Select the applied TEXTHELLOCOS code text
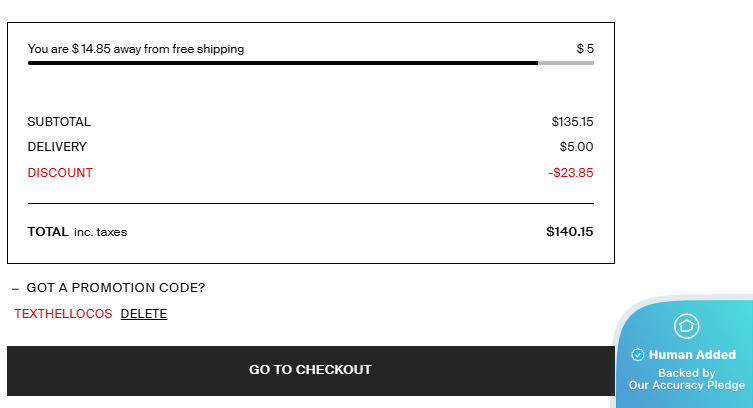This screenshot has width=753, height=408. pyautogui.click(x=63, y=314)
